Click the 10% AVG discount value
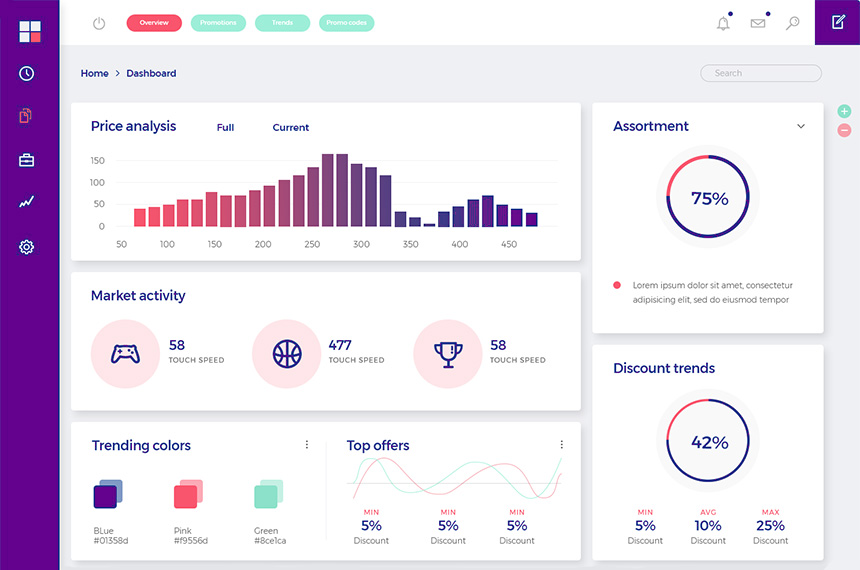The width and height of the screenshot is (860, 570). coord(708,526)
